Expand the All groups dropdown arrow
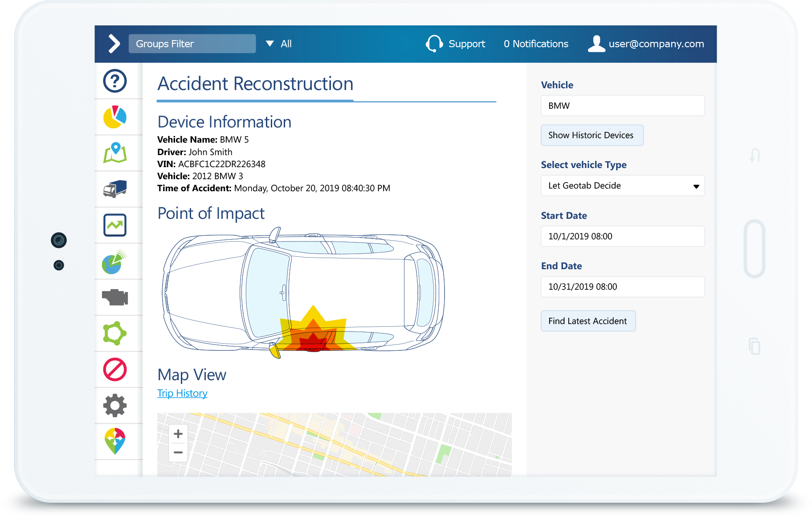812x517 pixels. [269, 44]
